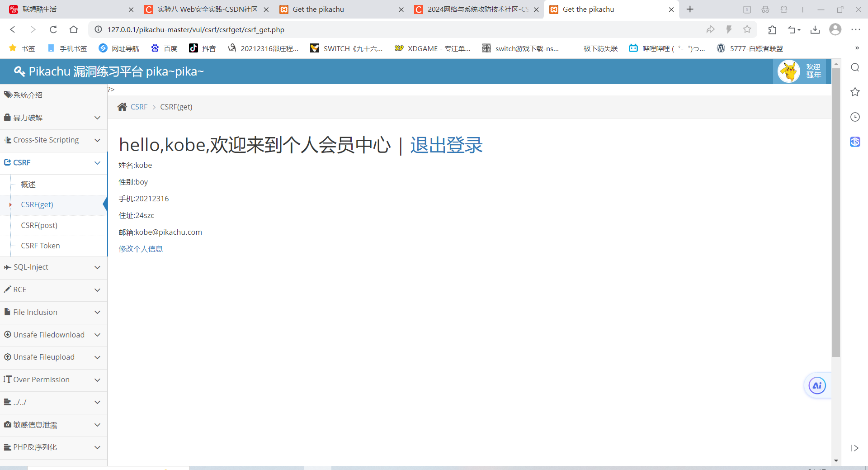Open the 书签 bookmarks star folder
The height and width of the screenshot is (470, 868).
(x=22, y=48)
